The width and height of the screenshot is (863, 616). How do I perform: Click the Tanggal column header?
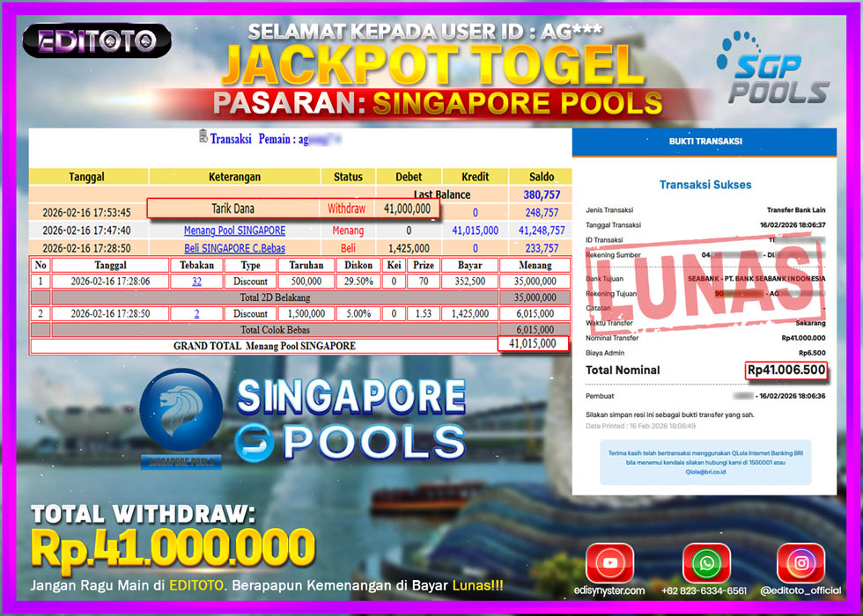click(87, 177)
